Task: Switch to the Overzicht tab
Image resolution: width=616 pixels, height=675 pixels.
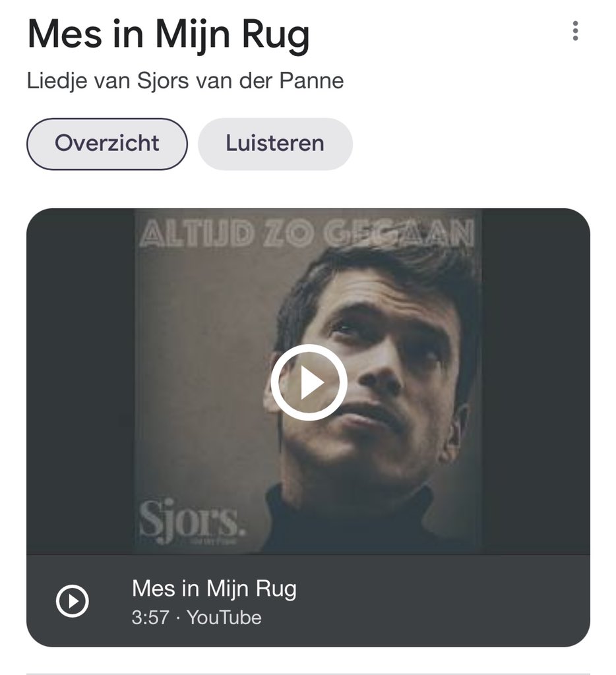Action: coord(107,144)
